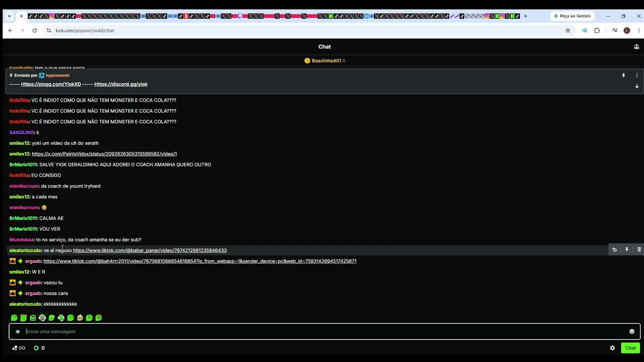Click SAKOLINO username
The image size is (644, 362).
(22, 132)
